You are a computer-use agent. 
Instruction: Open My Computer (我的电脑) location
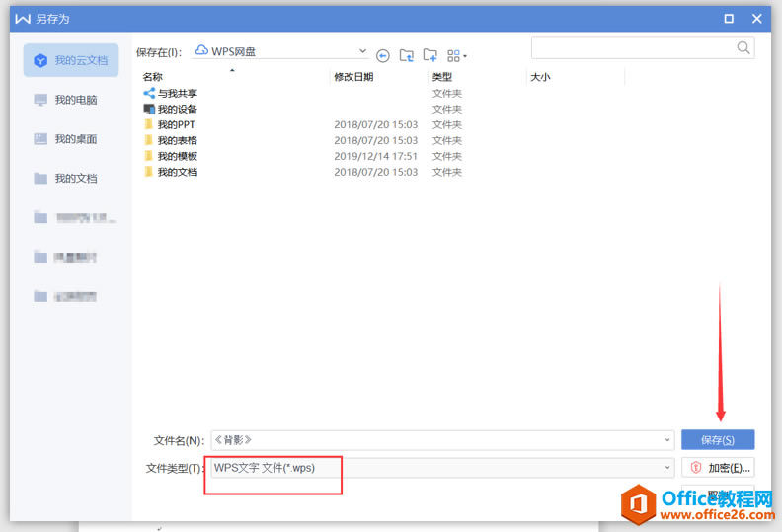pos(65,100)
